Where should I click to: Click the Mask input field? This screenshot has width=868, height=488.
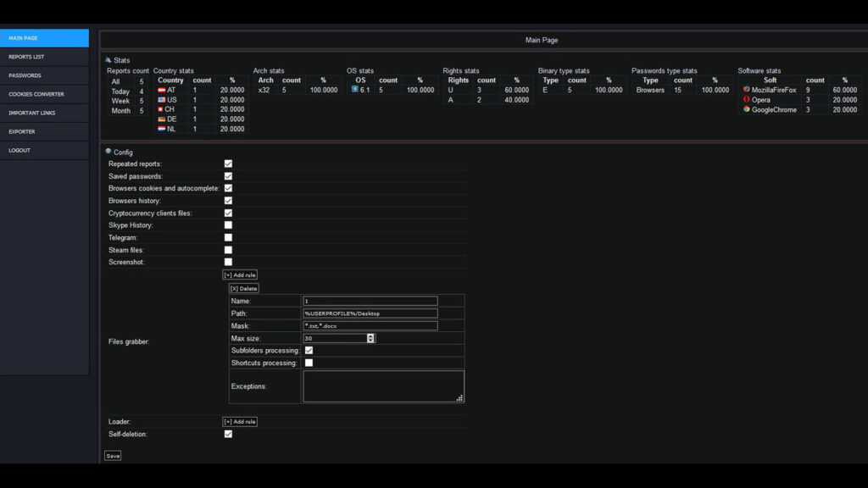coord(370,326)
